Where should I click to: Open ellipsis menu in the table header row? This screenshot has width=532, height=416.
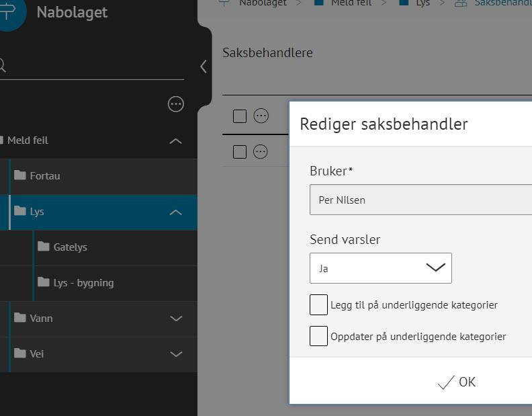(261, 116)
